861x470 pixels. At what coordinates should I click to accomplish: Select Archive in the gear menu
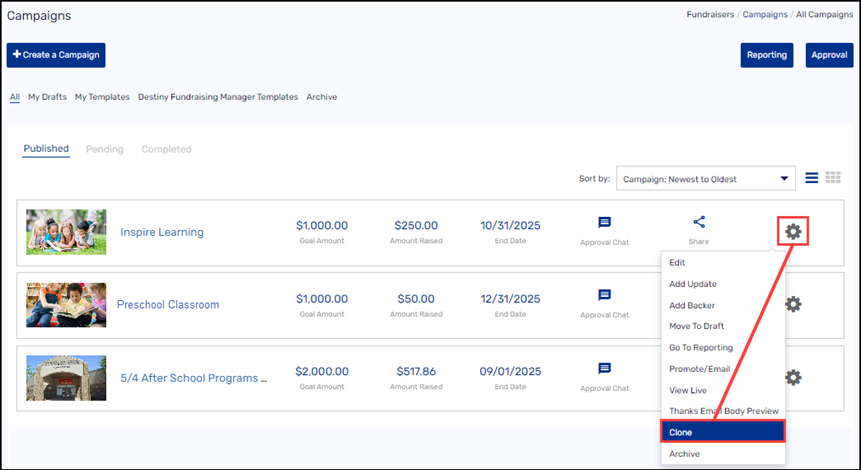pyautogui.click(x=684, y=454)
